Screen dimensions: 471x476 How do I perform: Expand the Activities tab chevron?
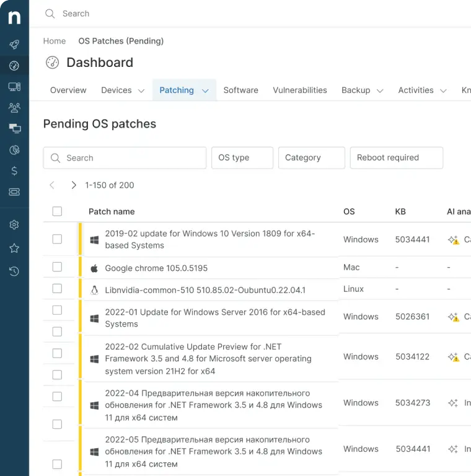tap(443, 90)
